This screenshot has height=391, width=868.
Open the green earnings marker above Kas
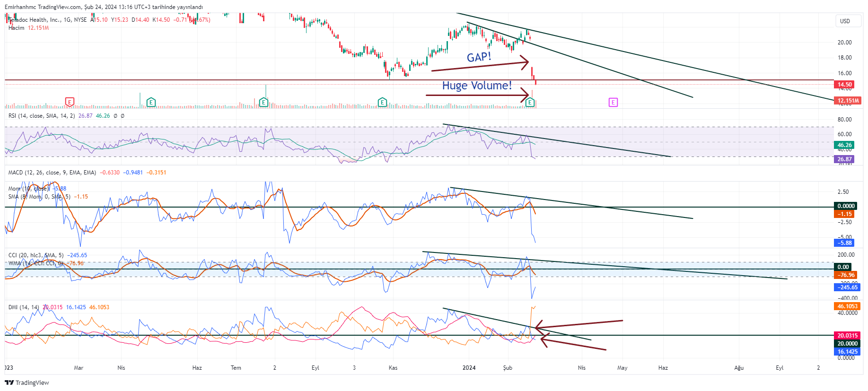pos(382,102)
